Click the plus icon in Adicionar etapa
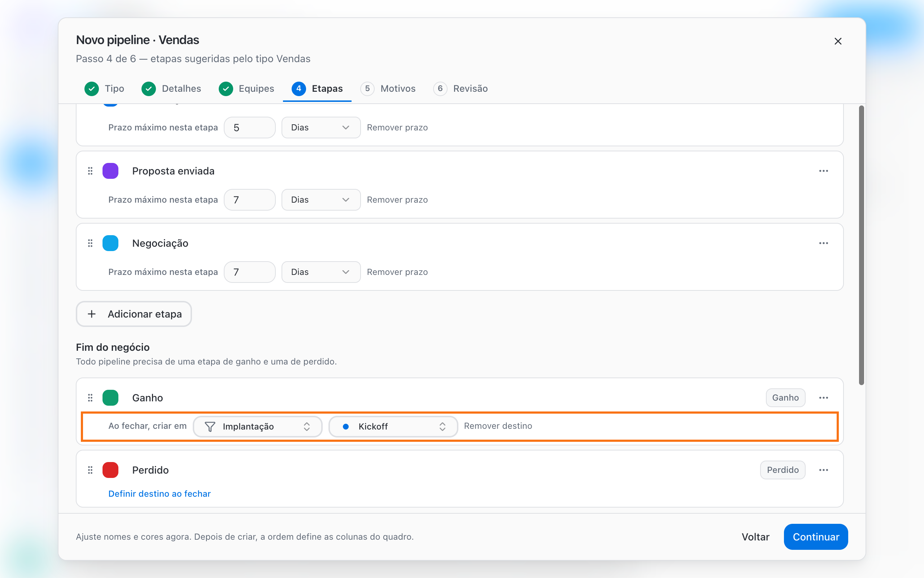Viewport: 924px width, 578px height. 92,314
